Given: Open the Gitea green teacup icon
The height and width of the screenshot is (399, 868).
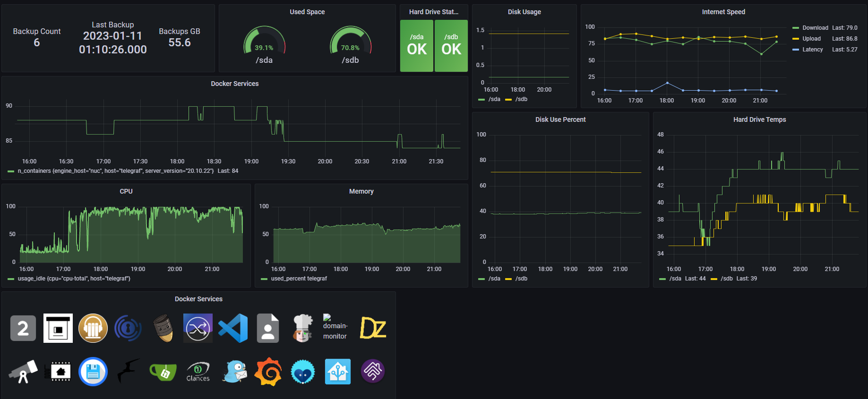Looking at the screenshot, I should point(163,372).
